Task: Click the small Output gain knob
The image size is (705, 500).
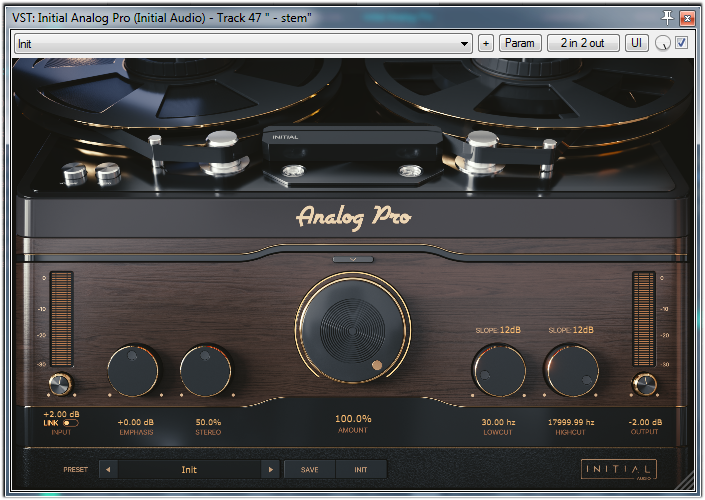Action: [644, 384]
